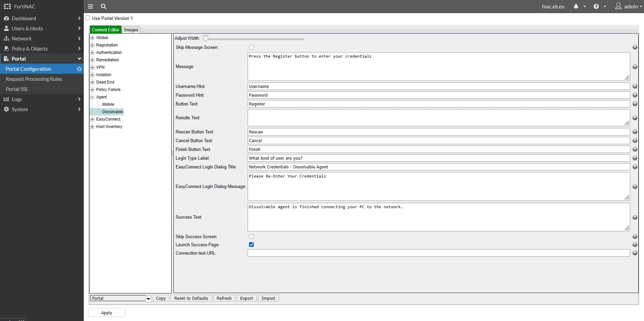
Task: Open Request Processing Rules menu item
Action: point(42,79)
